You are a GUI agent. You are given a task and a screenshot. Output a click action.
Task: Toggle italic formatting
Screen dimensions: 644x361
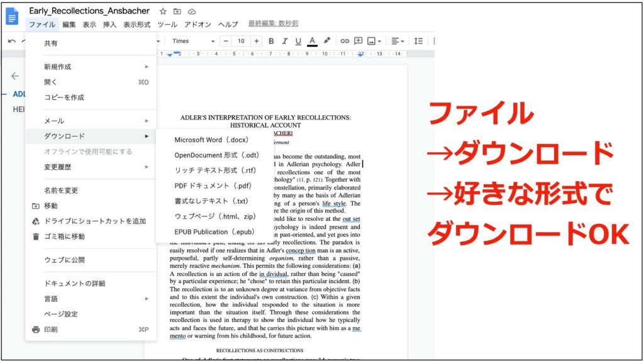tap(285, 41)
